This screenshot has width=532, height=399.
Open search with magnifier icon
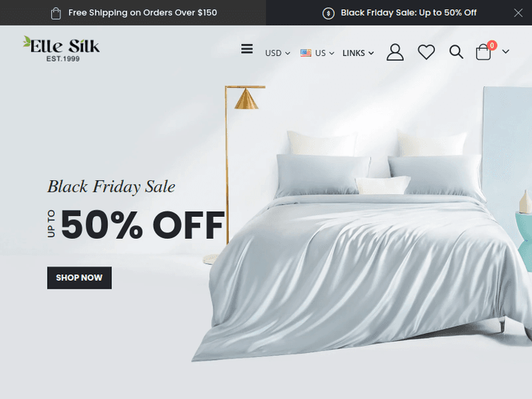pyautogui.click(x=456, y=52)
